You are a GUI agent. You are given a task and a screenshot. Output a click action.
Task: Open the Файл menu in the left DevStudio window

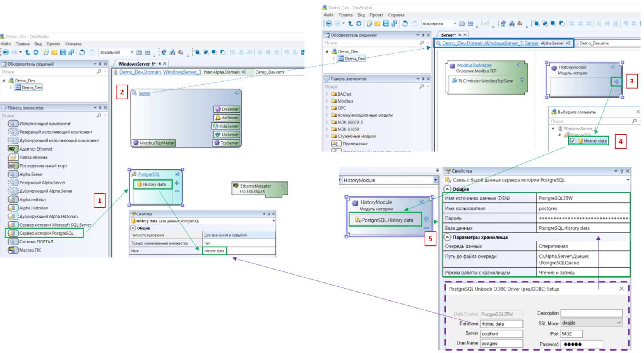point(5,44)
